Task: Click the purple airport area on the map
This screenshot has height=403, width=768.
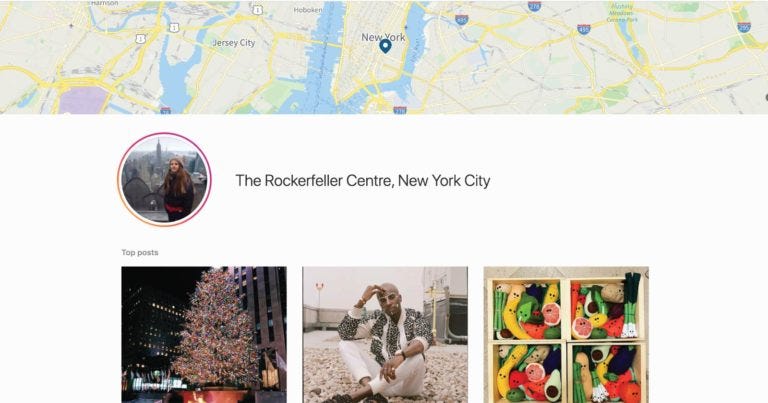Action: 83,100
